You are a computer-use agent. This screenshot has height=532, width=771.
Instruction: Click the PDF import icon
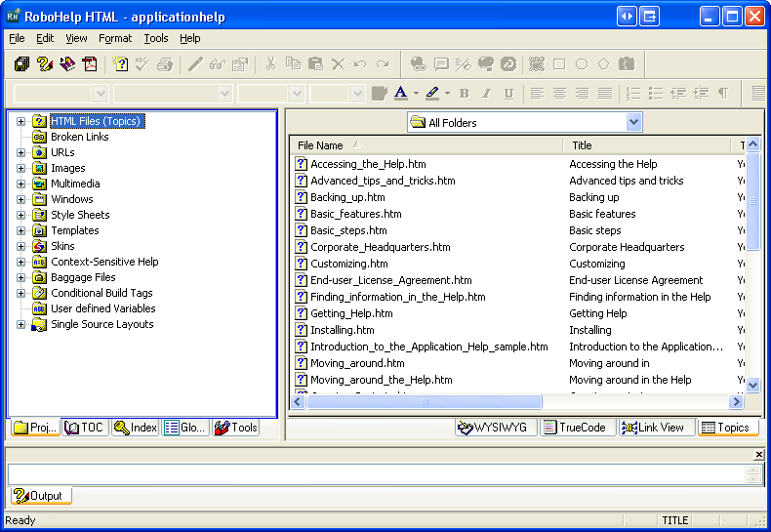coord(90,63)
